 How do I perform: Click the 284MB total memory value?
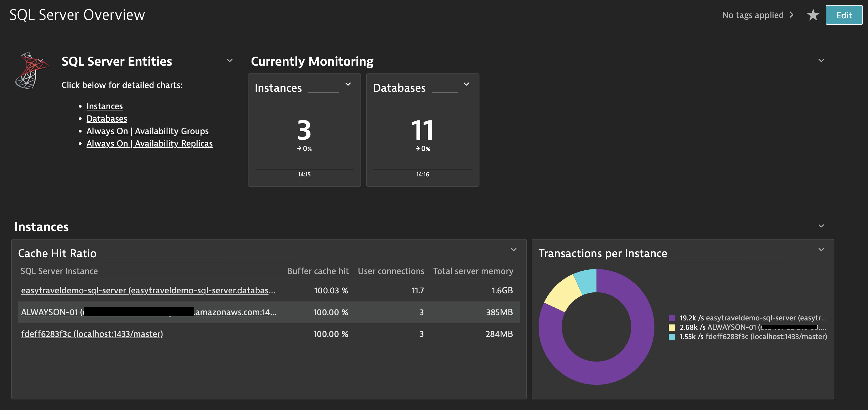click(x=499, y=334)
